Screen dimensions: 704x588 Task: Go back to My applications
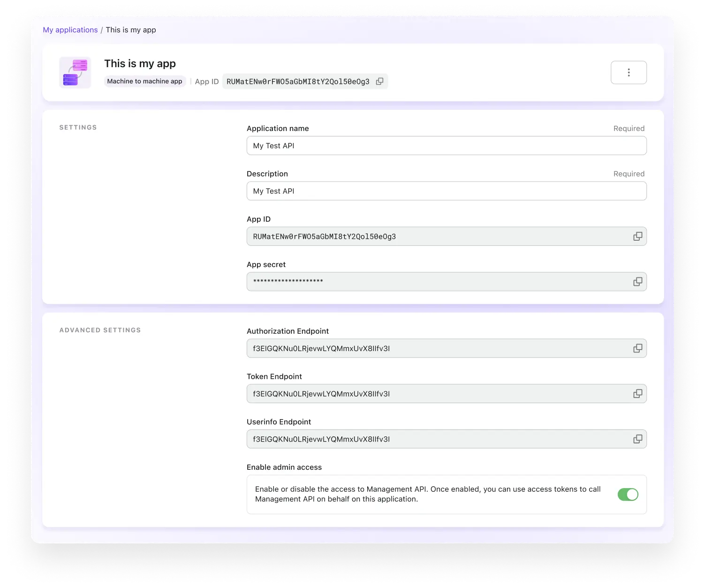pos(70,30)
